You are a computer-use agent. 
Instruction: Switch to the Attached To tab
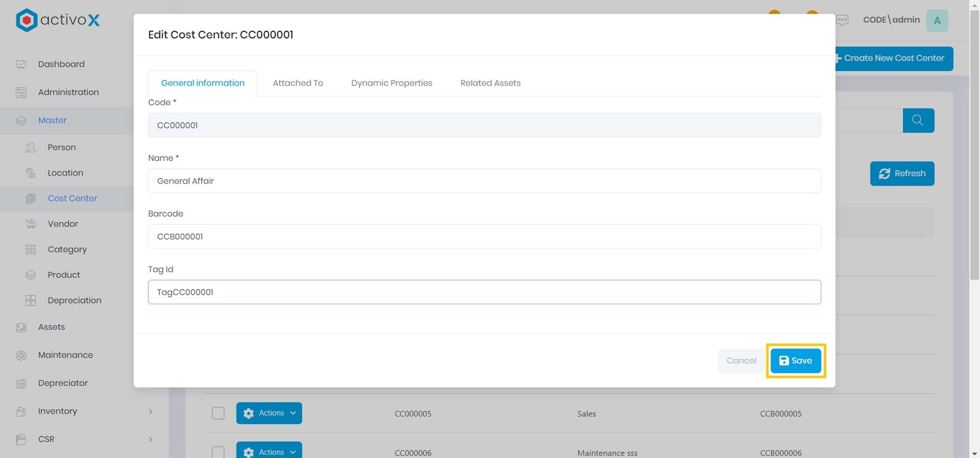click(x=298, y=83)
